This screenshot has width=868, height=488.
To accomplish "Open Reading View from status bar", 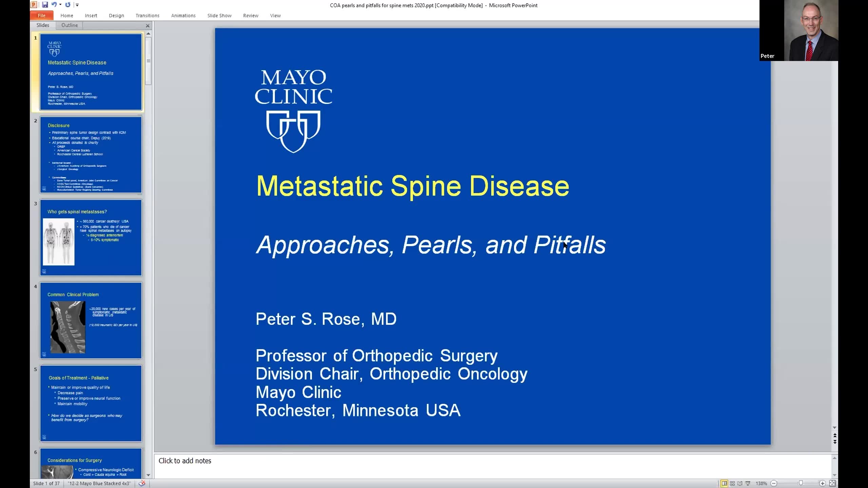I will coord(740,483).
